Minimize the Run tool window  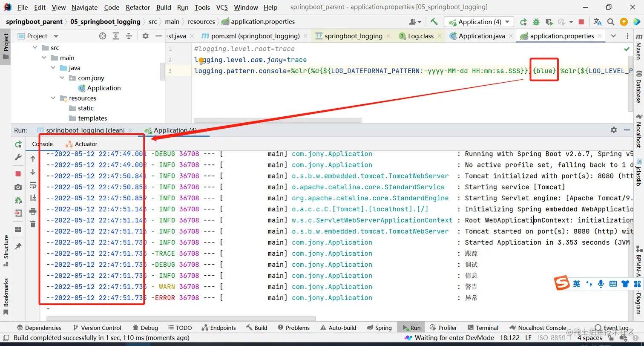[x=627, y=130]
